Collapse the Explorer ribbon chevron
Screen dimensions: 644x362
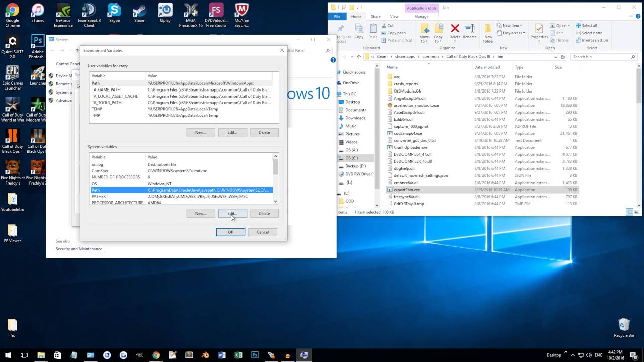[632, 16]
